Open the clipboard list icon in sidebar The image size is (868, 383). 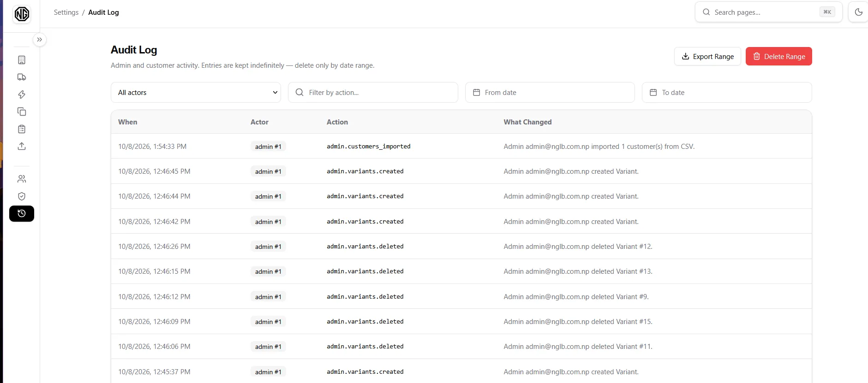click(x=22, y=129)
